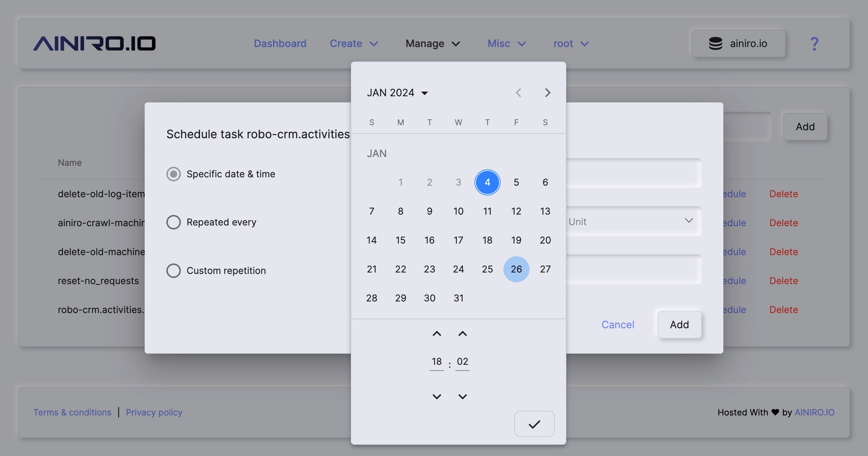
Task: Go to the Dashboard menu item
Action: coord(280,44)
